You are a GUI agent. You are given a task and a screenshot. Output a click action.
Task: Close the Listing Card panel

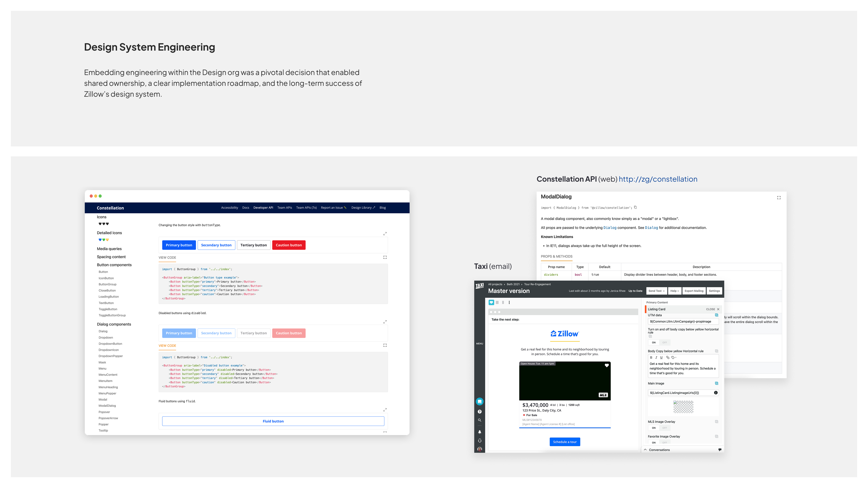(713, 309)
